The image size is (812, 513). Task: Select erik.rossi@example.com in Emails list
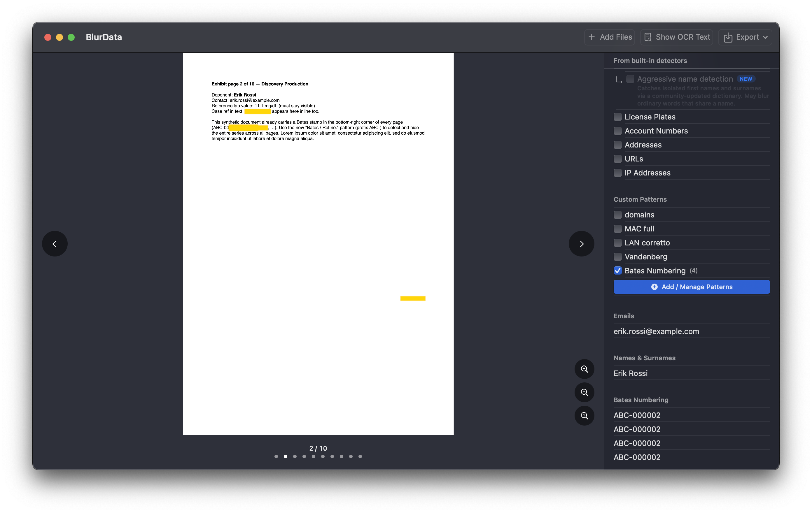click(691, 331)
